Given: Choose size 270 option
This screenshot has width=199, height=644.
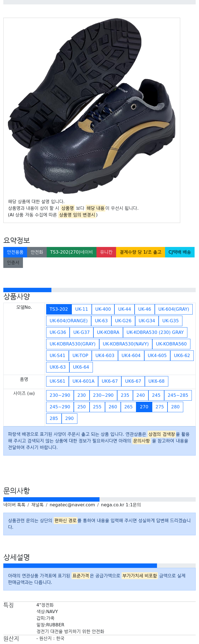Looking at the screenshot, I should [x=144, y=407].
